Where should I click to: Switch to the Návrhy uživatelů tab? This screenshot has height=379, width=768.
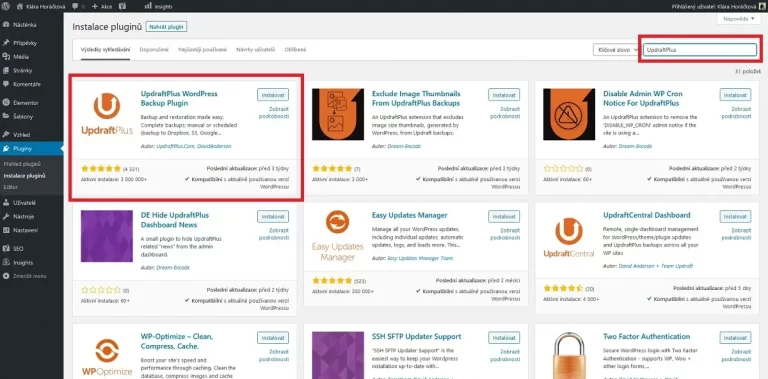(x=256, y=49)
